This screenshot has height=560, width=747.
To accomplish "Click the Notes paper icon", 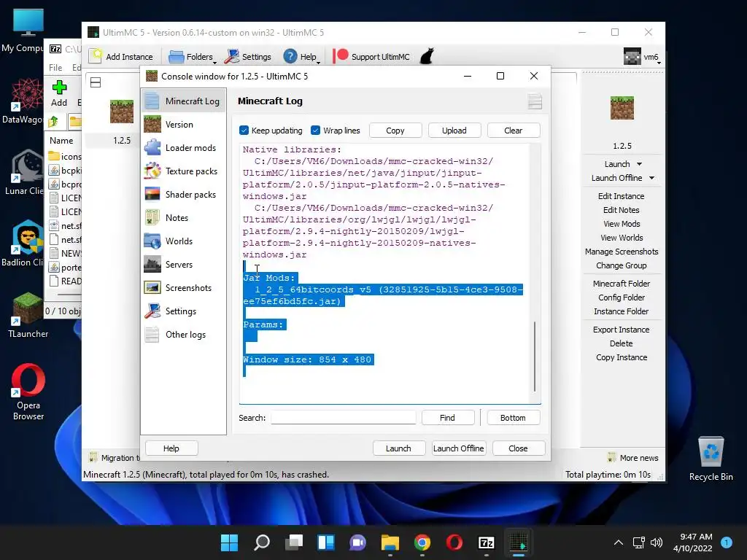I will (x=152, y=217).
